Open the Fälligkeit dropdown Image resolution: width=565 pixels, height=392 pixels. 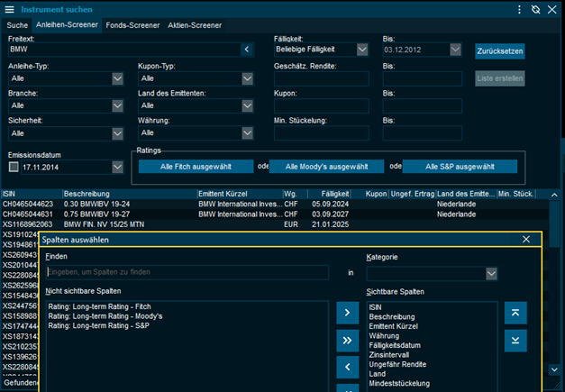(364, 50)
